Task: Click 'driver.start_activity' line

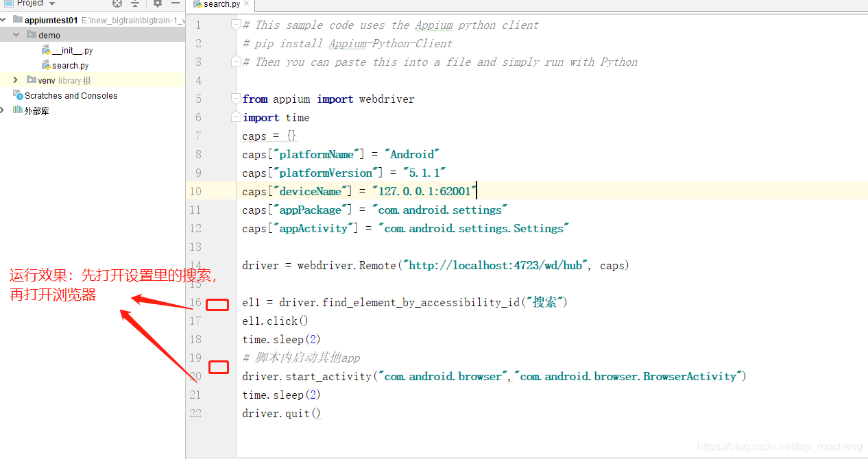Action: point(494,376)
